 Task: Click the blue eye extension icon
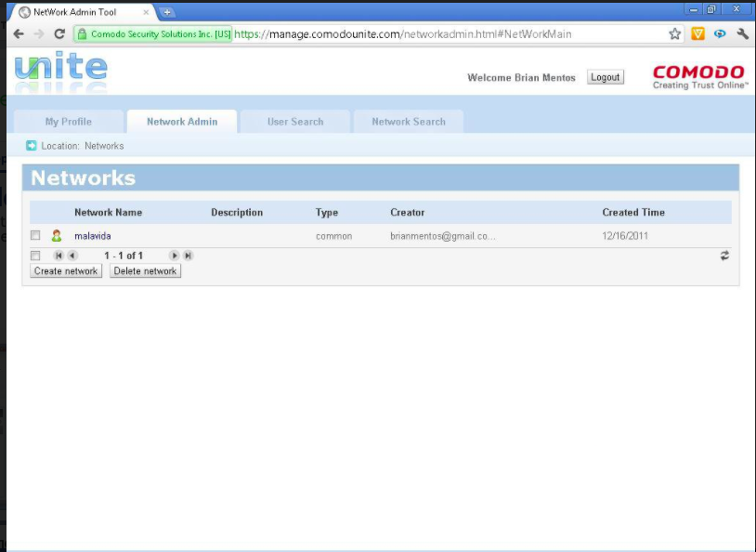tap(720, 33)
